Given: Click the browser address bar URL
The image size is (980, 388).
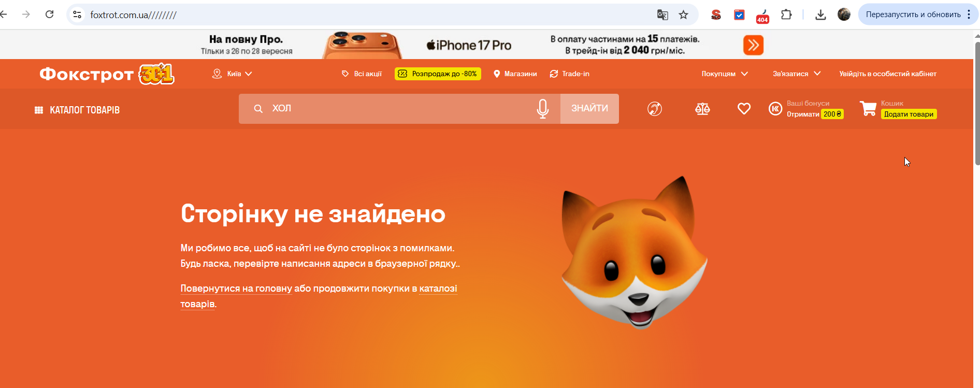Looking at the screenshot, I should (x=134, y=15).
